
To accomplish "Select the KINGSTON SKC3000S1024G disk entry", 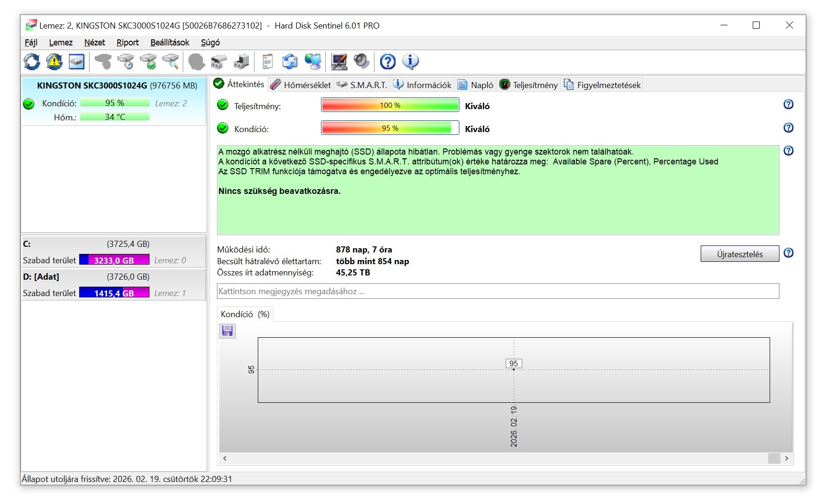I will (113, 102).
